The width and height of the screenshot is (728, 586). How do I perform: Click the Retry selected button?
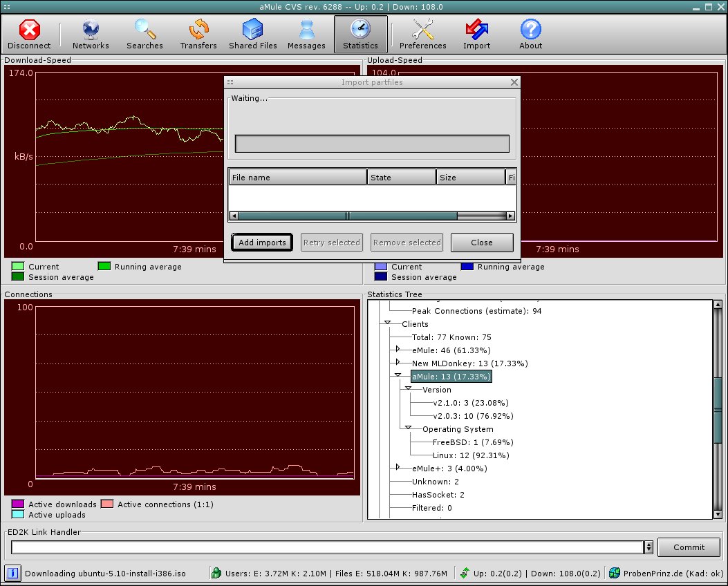point(331,242)
